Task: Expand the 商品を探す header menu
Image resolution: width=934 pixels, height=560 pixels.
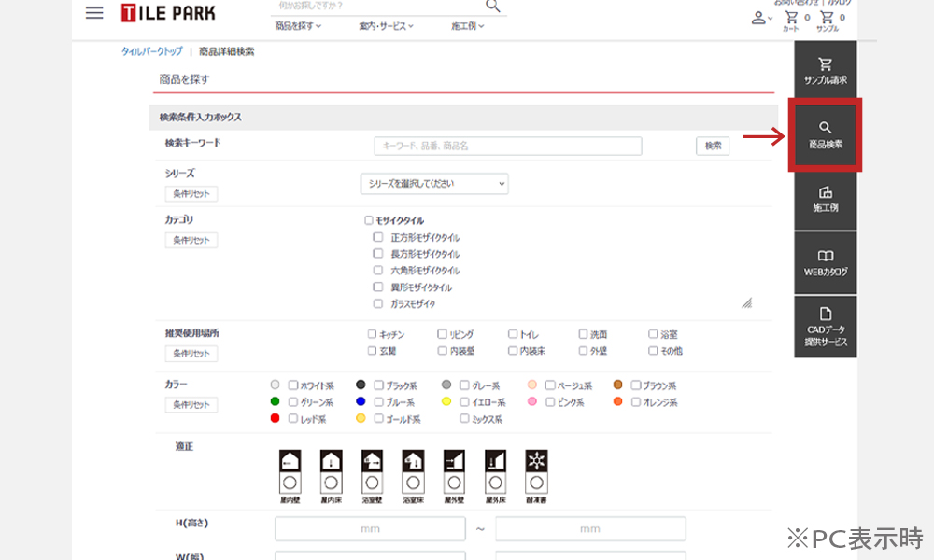Action: [x=298, y=26]
